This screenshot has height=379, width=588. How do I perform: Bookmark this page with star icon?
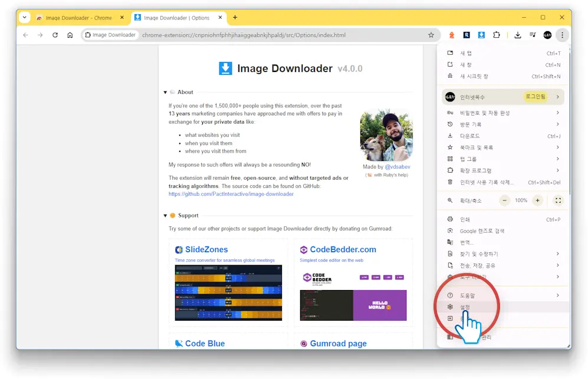(x=431, y=35)
